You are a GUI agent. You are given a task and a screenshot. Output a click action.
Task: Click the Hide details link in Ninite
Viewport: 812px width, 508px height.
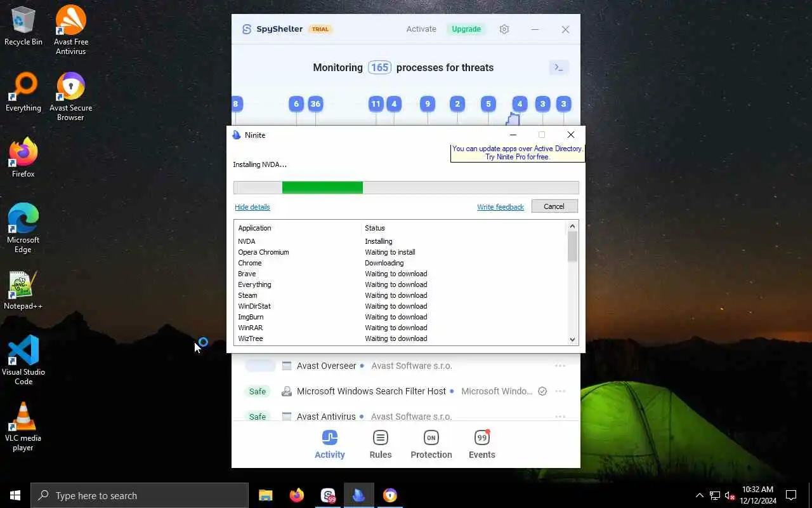point(252,207)
